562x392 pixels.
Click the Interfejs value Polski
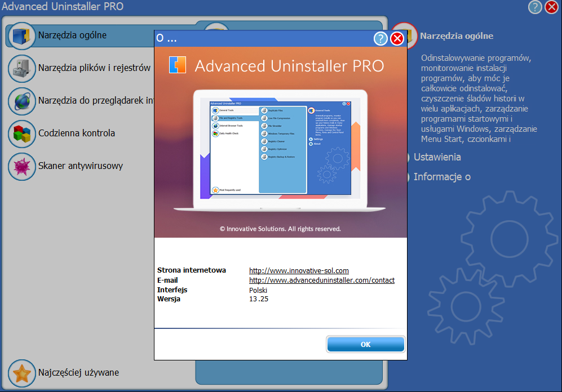click(258, 290)
